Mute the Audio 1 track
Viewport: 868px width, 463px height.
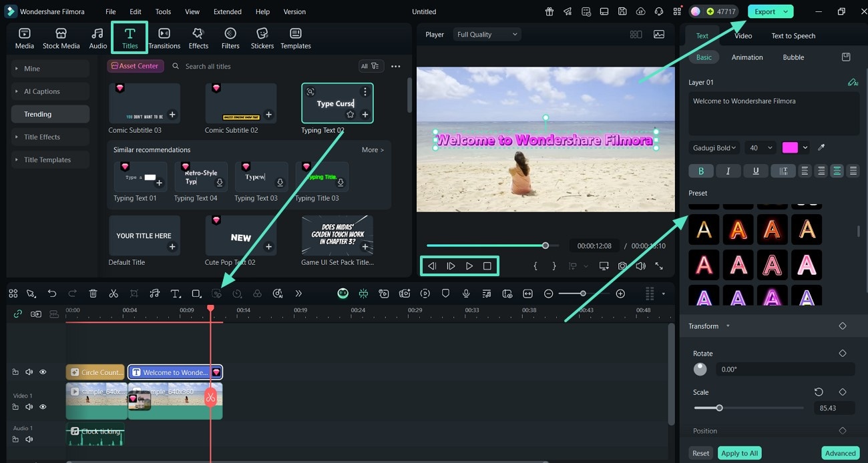[29, 440]
